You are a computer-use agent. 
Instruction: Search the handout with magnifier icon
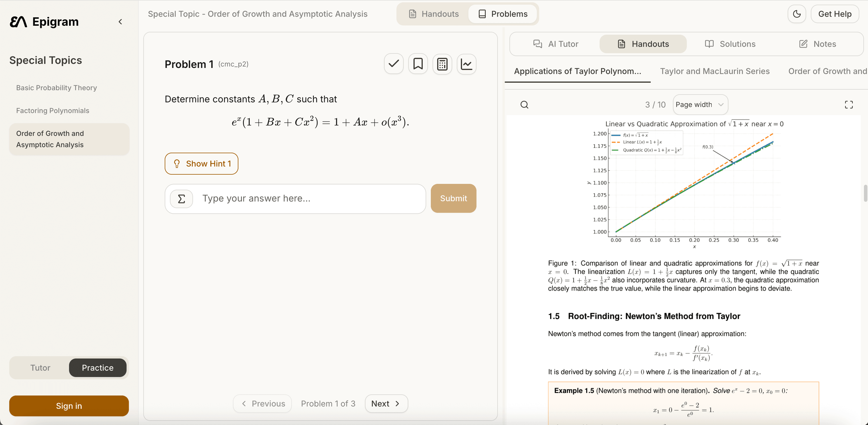coord(524,105)
